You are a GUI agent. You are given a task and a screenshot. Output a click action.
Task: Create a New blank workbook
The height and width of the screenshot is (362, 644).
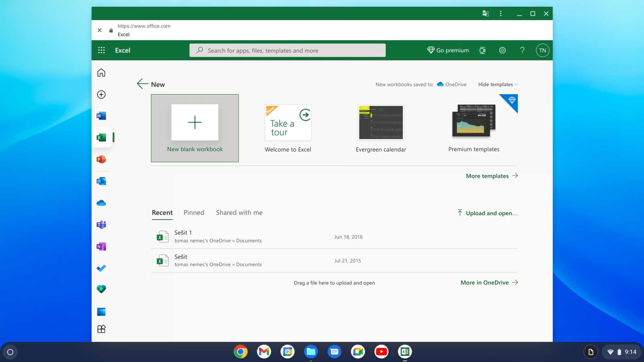pyautogui.click(x=195, y=128)
